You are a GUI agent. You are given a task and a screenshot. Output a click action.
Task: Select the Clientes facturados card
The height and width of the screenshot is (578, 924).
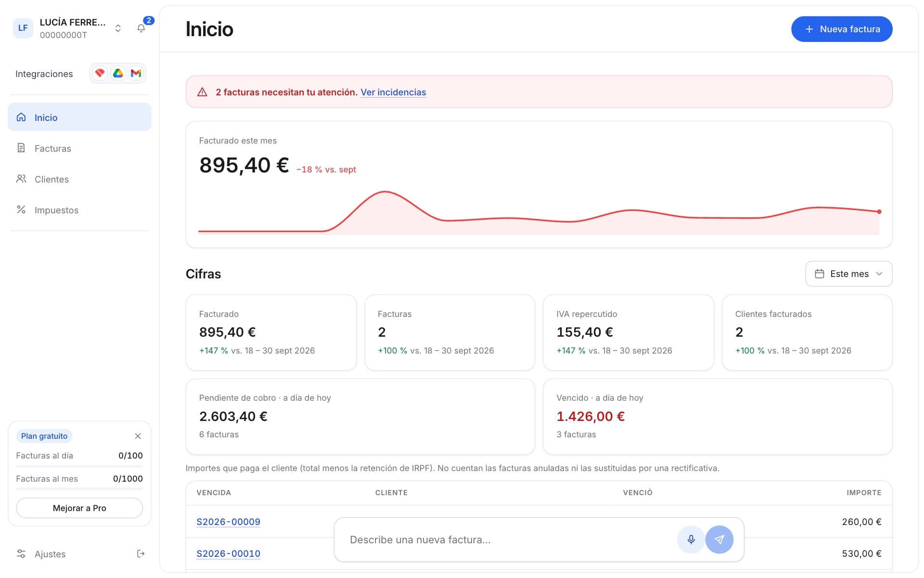807,332
